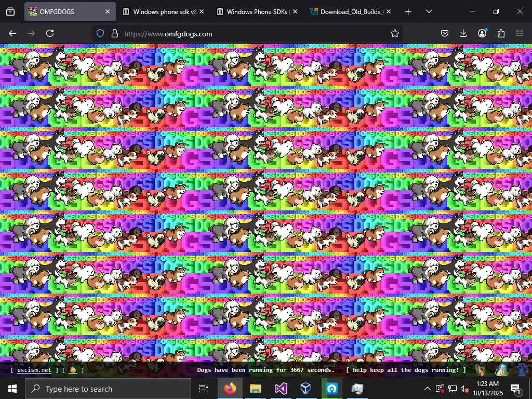The image size is (532, 399).
Task: Bookmark this page with the star icon
Action: coord(395,33)
